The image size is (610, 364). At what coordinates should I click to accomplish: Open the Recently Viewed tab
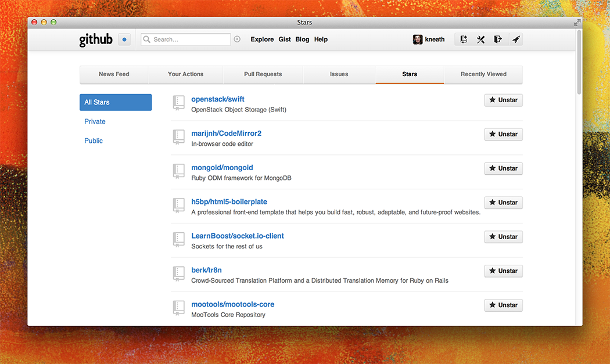coord(483,74)
